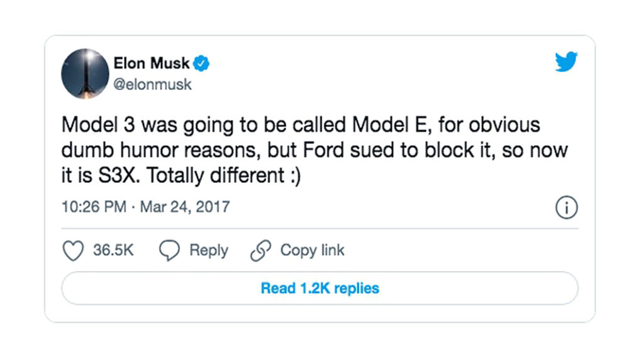Viewport: 644px width, 362px height.
Task: Open Read 1.2K replies
Action: [x=320, y=288]
